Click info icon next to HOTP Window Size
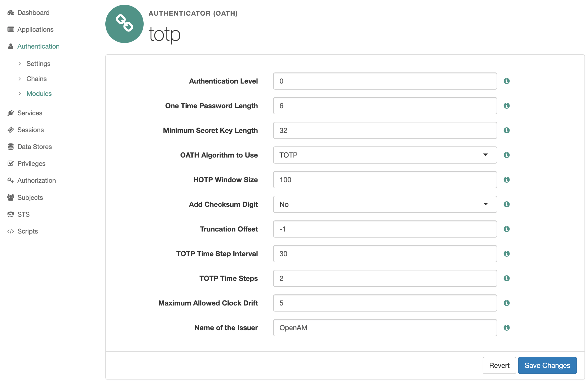 pos(507,180)
